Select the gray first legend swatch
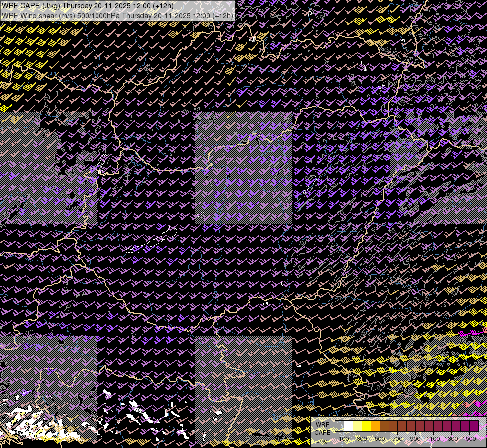The width and height of the screenshot is (487, 448). coord(339,426)
